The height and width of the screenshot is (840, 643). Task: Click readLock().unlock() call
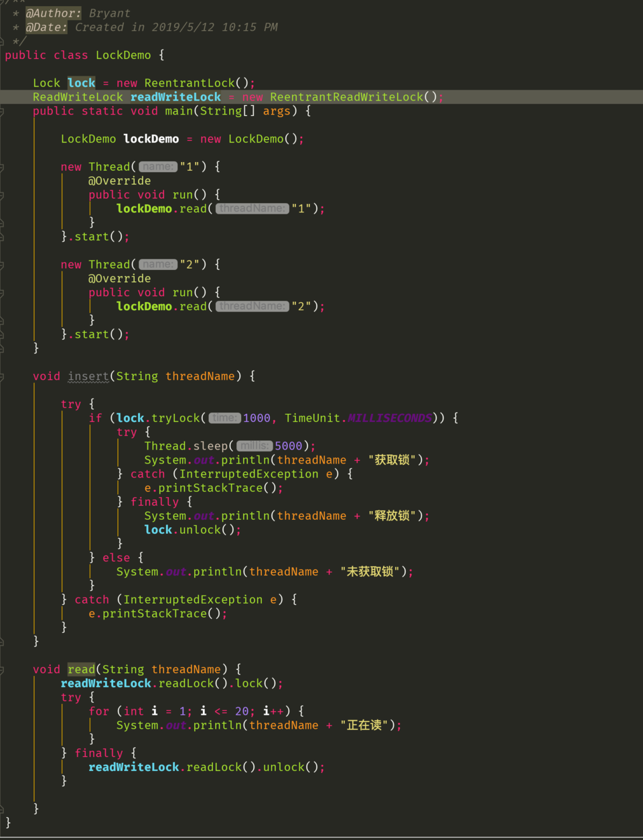point(253,767)
